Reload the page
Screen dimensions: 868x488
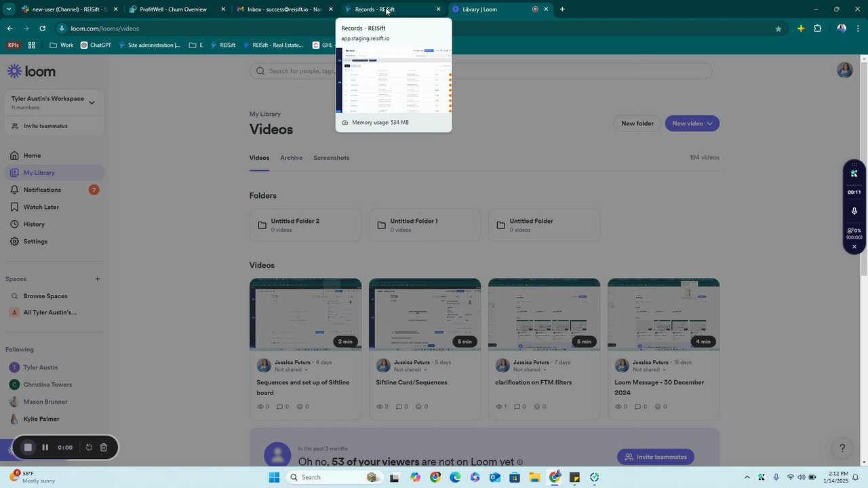coord(43,28)
